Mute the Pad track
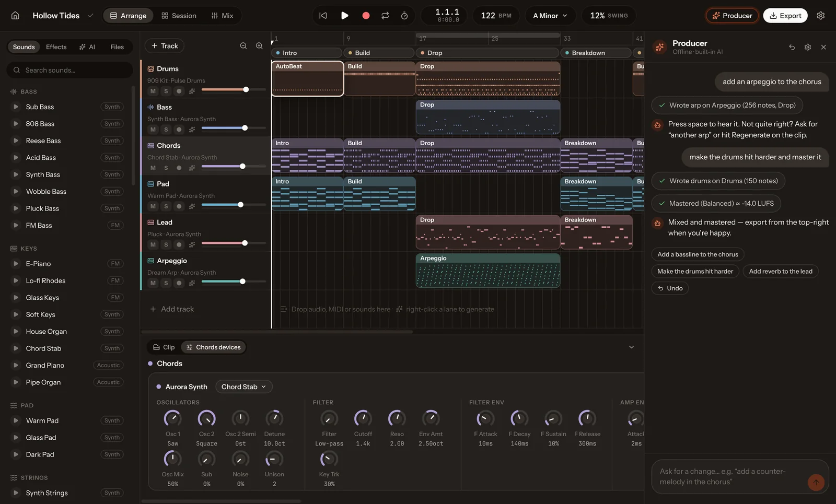 pos(153,206)
